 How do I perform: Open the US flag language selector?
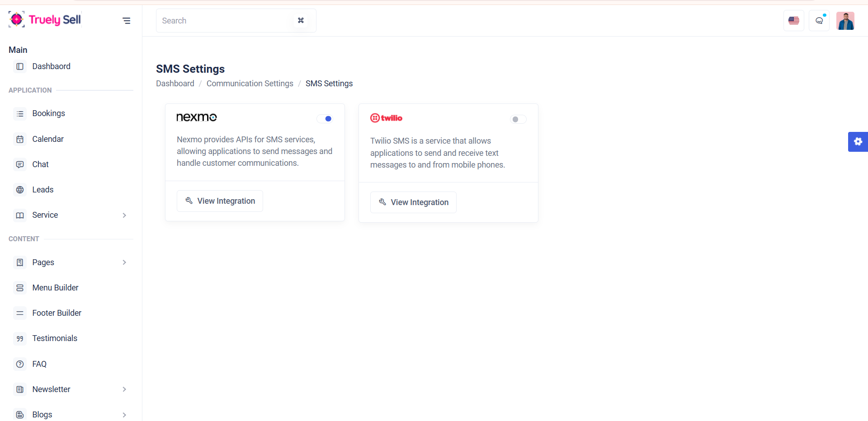[x=793, y=21]
